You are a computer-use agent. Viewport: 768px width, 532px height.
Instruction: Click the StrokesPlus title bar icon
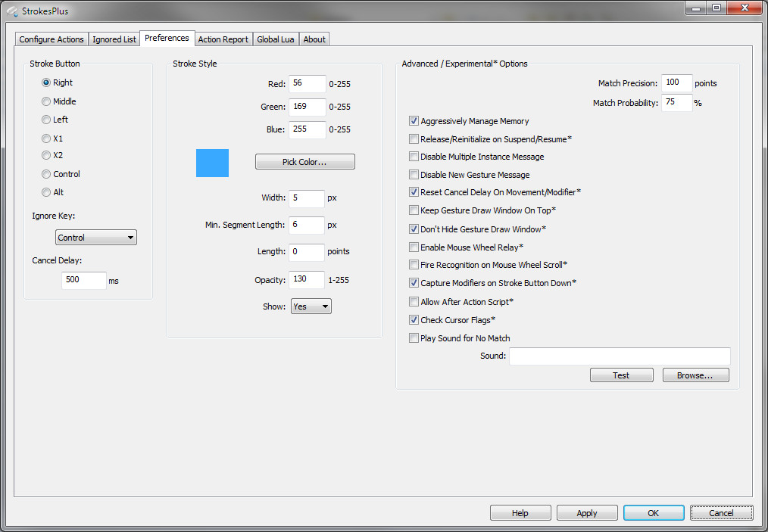tap(12, 11)
